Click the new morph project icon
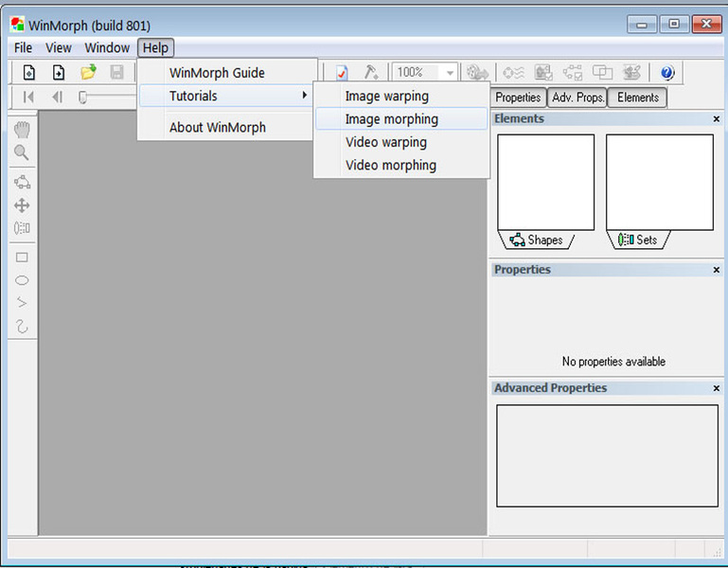Screen dimensions: 728x568 pyautogui.click(x=59, y=73)
